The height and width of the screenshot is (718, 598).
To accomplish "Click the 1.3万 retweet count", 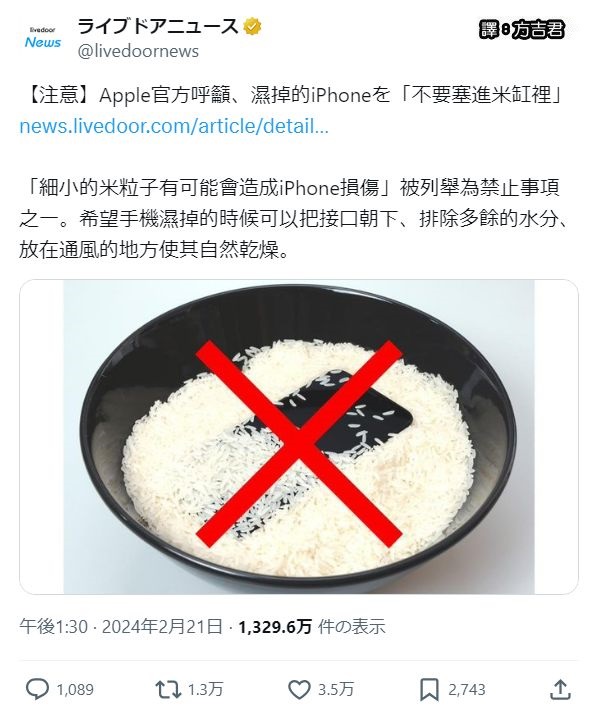I will (206, 689).
